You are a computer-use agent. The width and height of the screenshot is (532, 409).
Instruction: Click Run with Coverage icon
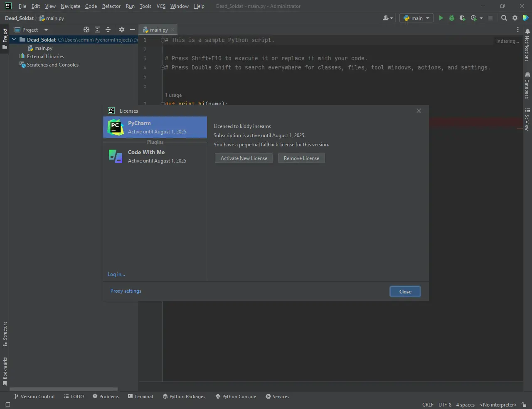(x=462, y=18)
